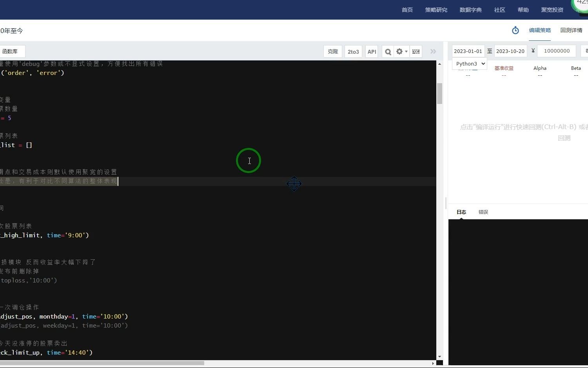Click the vertical scrollbar thumb of editor

pyautogui.click(x=439, y=93)
